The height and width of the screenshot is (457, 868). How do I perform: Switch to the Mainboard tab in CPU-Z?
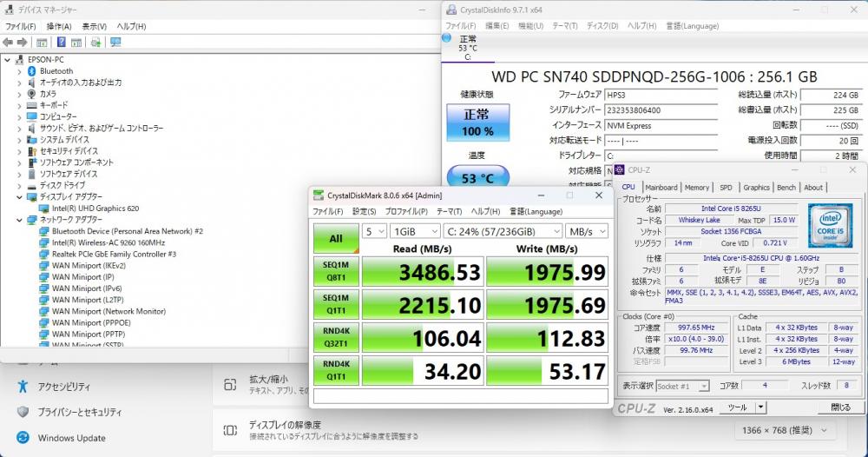(661, 188)
